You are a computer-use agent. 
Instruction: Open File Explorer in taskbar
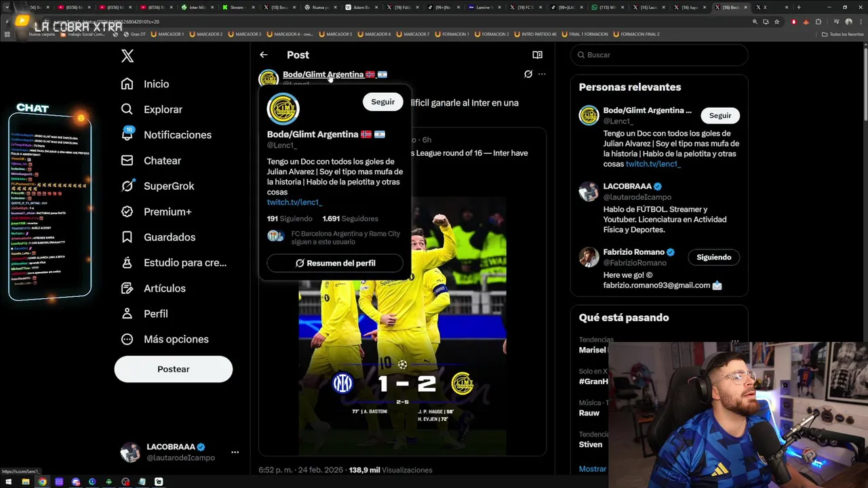click(x=26, y=482)
